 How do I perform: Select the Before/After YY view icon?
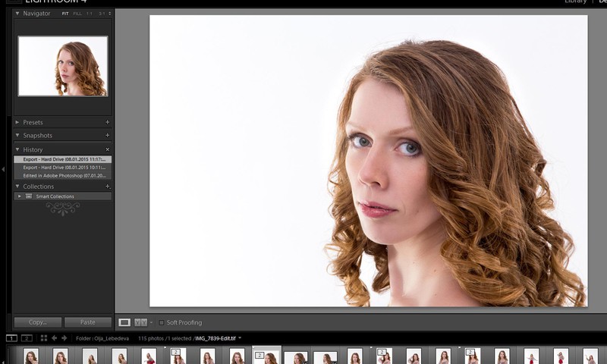tap(140, 322)
